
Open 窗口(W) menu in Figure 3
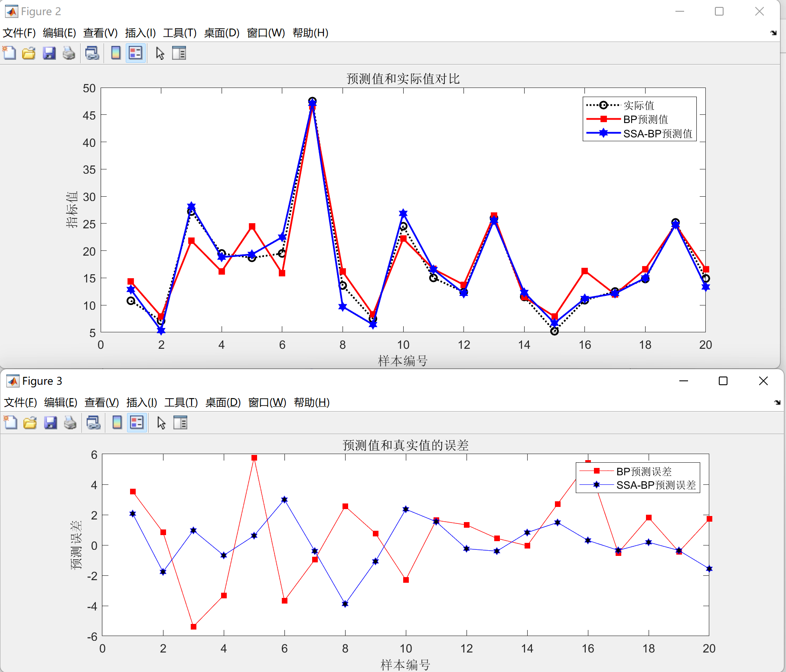267,403
